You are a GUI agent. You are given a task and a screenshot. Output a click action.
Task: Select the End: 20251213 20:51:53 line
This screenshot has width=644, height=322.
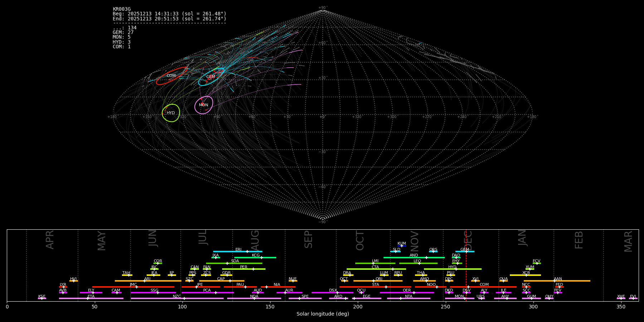click(x=170, y=19)
